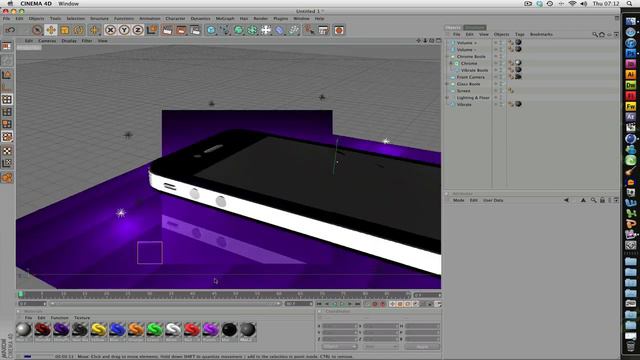Open the Function menu in Material Manager
This screenshot has width=640, height=360.
coord(60,318)
